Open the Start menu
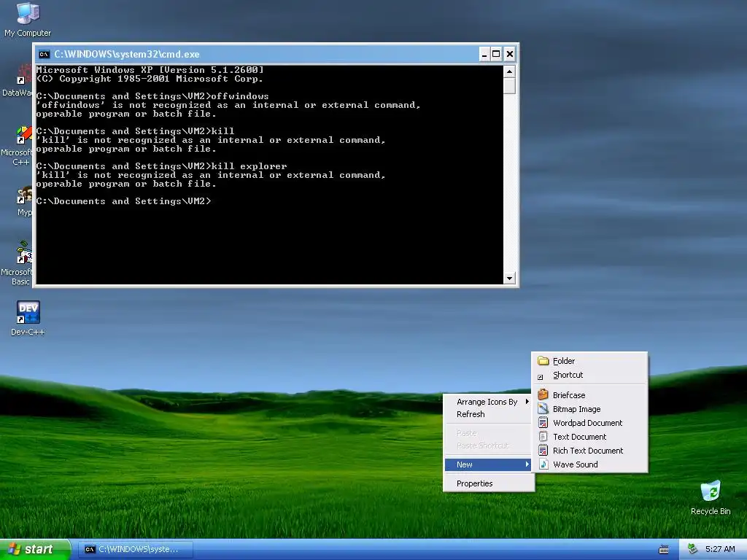 click(35, 549)
